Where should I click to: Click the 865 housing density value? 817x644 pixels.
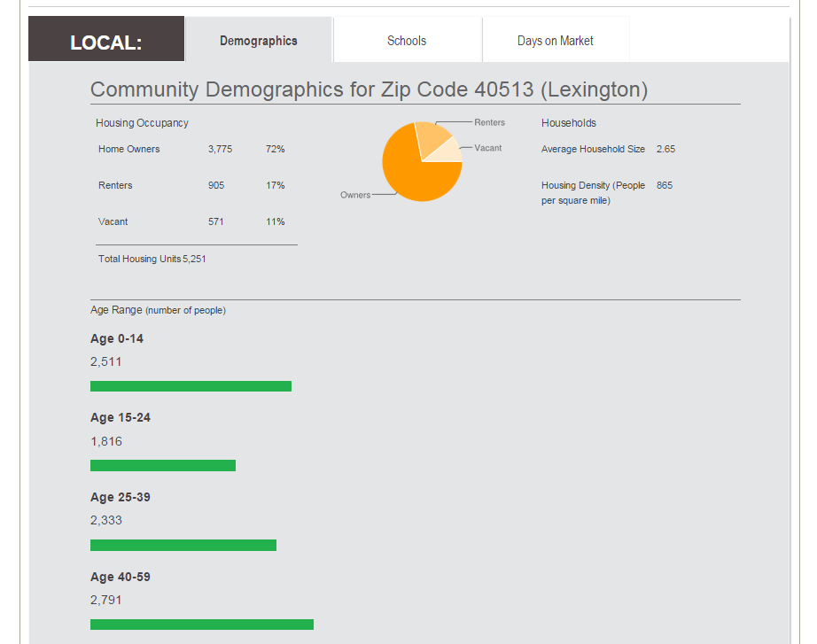665,185
